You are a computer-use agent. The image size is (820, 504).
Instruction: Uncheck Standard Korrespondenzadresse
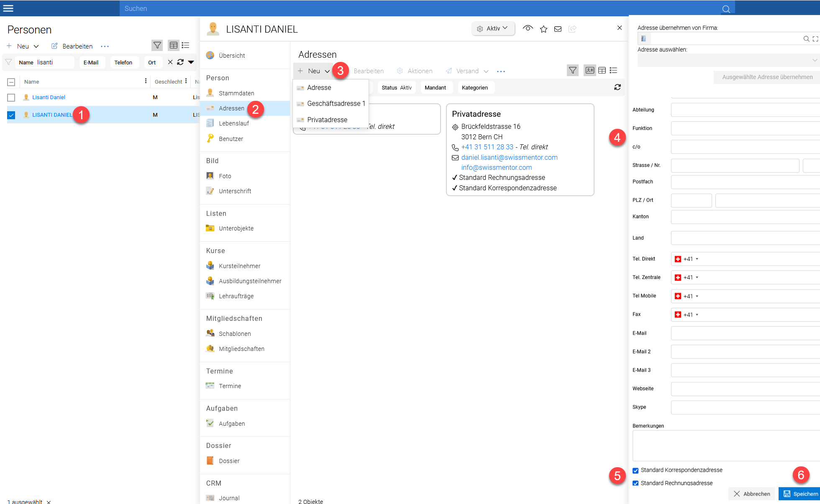[635, 471]
